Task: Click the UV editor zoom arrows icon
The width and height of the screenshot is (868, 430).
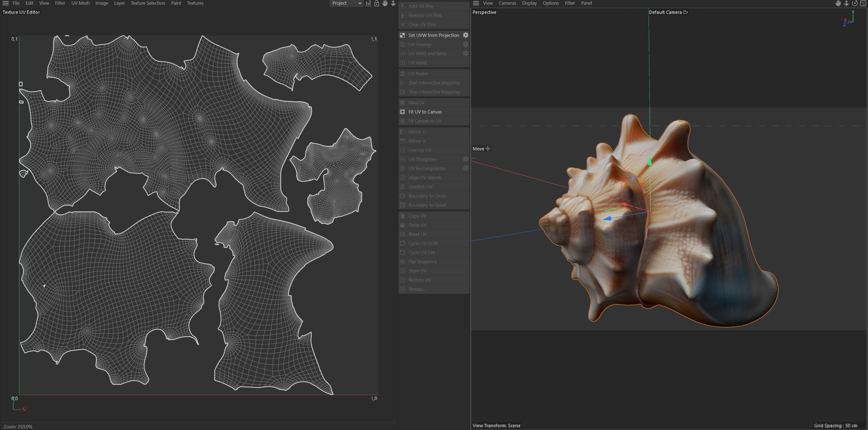Action: [x=393, y=3]
